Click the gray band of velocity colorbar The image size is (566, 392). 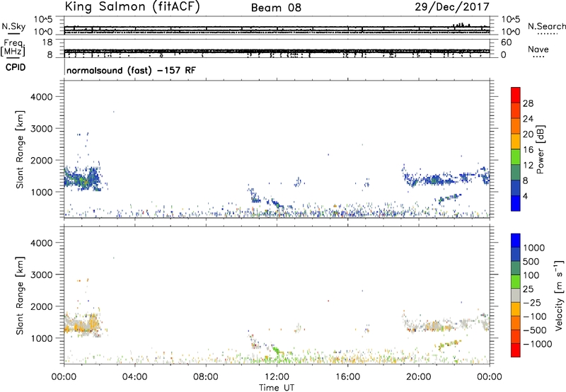click(516, 295)
